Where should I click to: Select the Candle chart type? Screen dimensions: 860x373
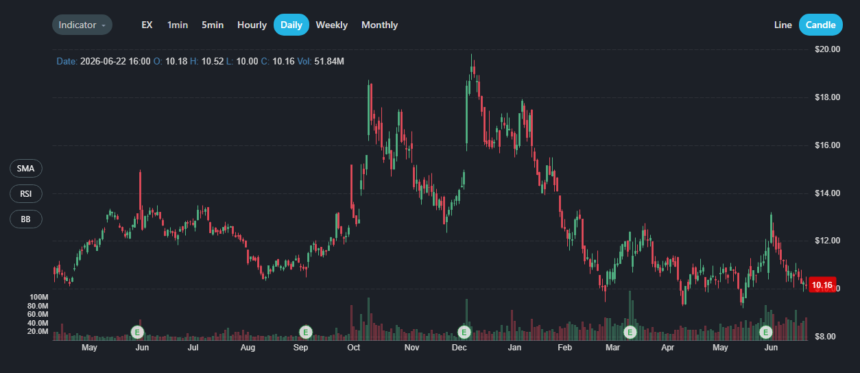coord(821,25)
